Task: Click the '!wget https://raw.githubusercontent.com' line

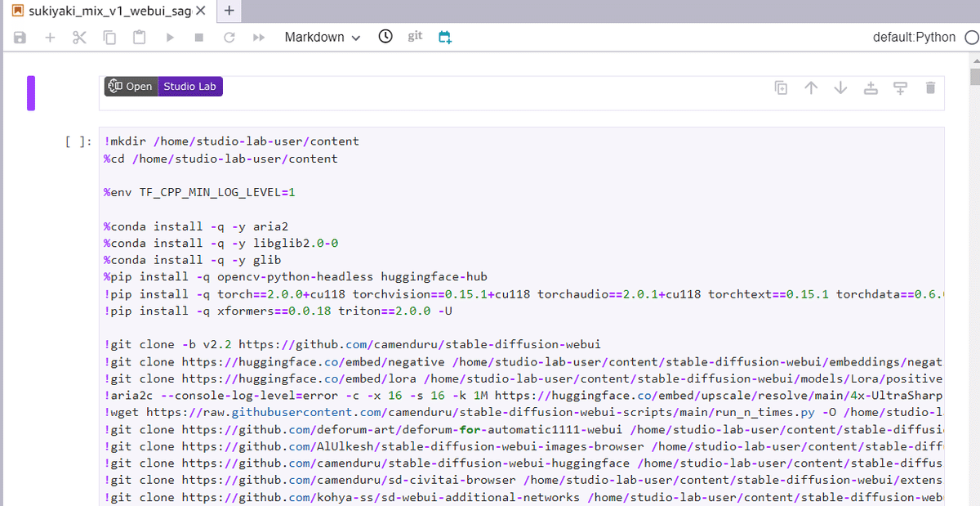Action: (523, 412)
